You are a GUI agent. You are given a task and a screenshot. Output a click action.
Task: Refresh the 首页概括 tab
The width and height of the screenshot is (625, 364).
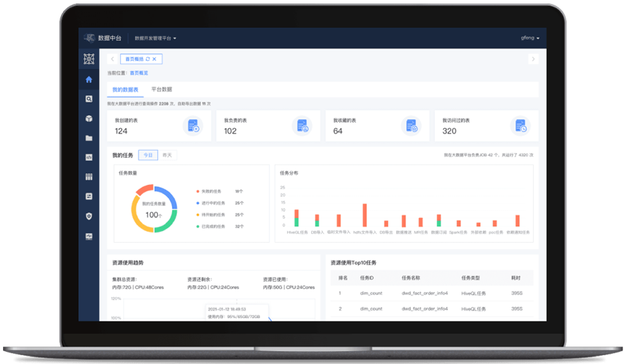tap(147, 59)
